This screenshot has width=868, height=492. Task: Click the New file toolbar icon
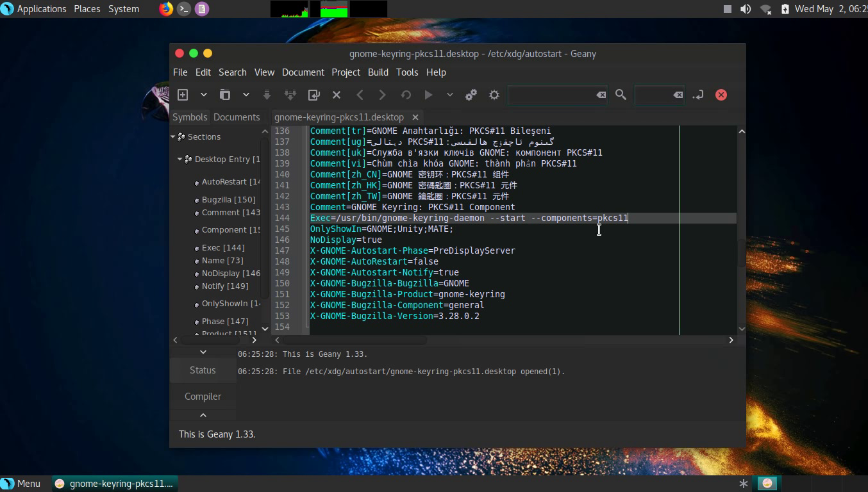tap(183, 95)
